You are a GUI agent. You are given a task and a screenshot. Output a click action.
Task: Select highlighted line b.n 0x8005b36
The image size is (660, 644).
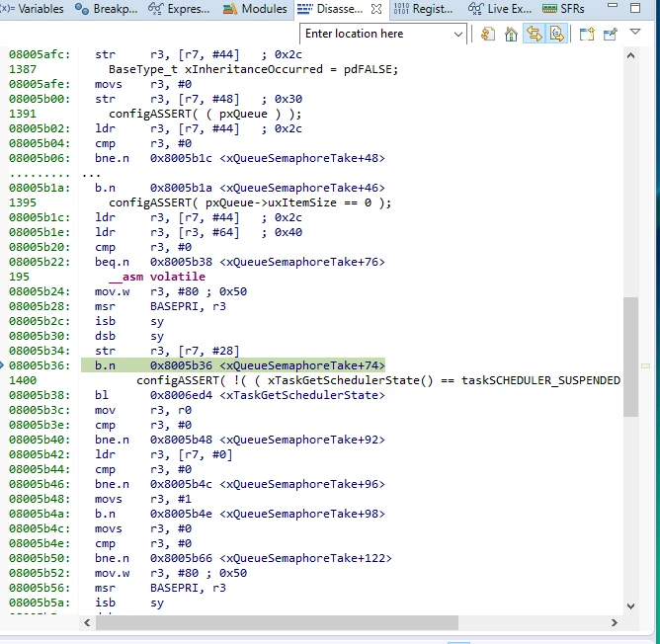233,365
